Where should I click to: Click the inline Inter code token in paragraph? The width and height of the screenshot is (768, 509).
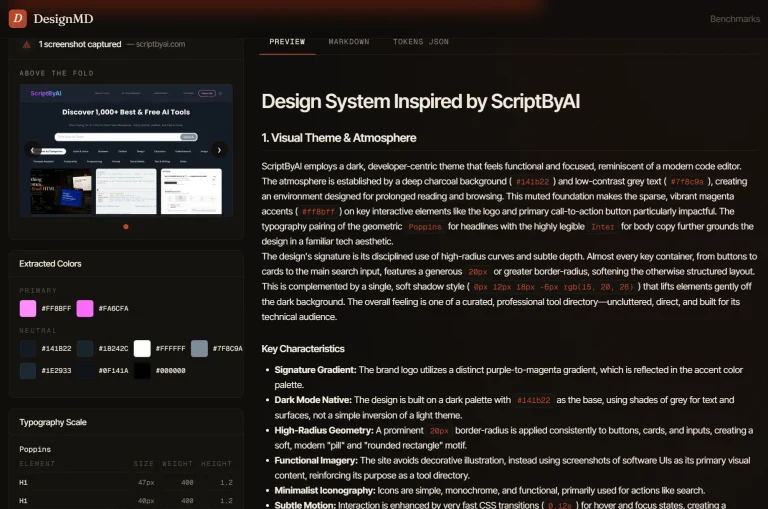pyautogui.click(x=602, y=227)
